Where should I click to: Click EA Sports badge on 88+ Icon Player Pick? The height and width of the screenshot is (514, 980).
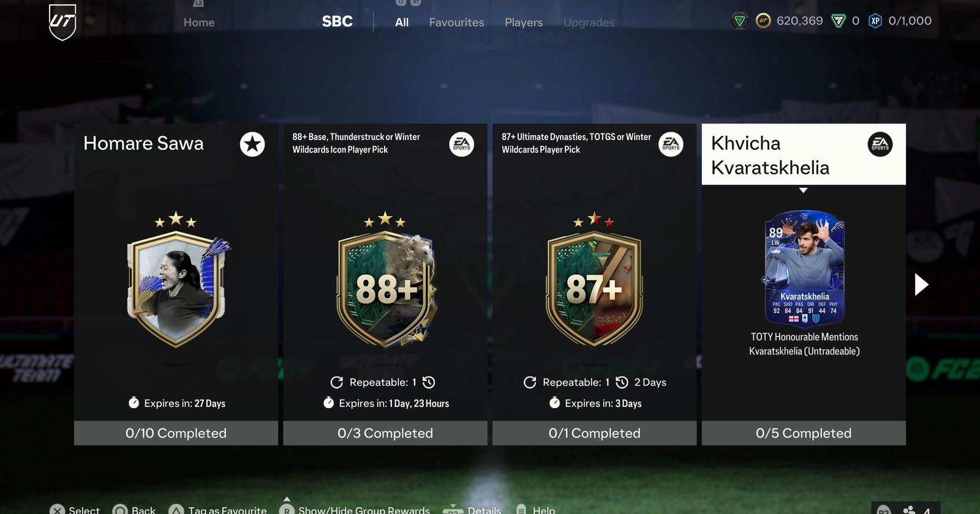461,144
